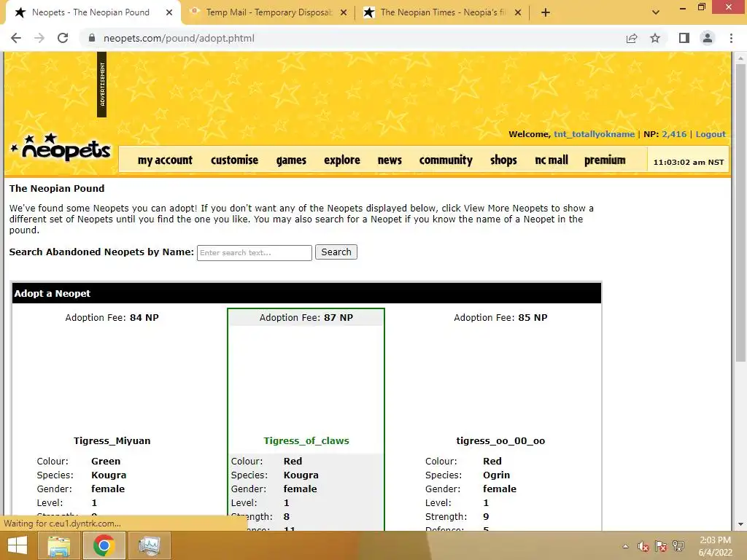Open the community menu
Screen dimensions: 747x560
(x=446, y=160)
